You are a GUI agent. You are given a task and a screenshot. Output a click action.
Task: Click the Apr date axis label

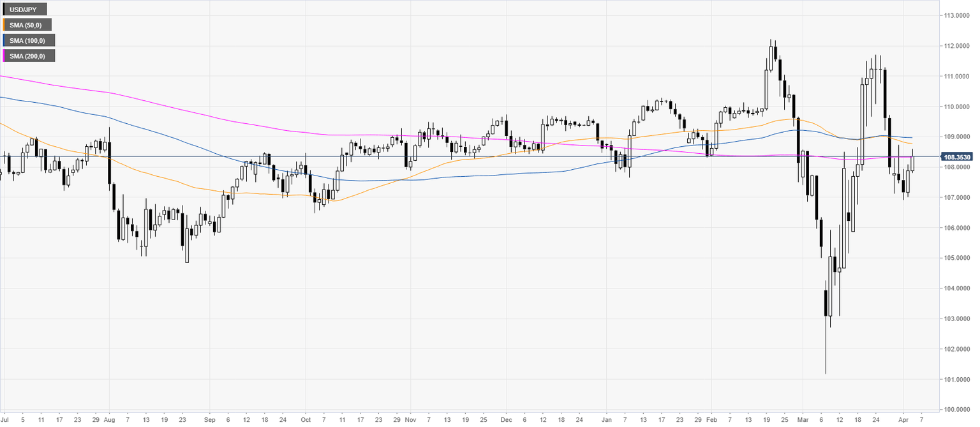[904, 421]
